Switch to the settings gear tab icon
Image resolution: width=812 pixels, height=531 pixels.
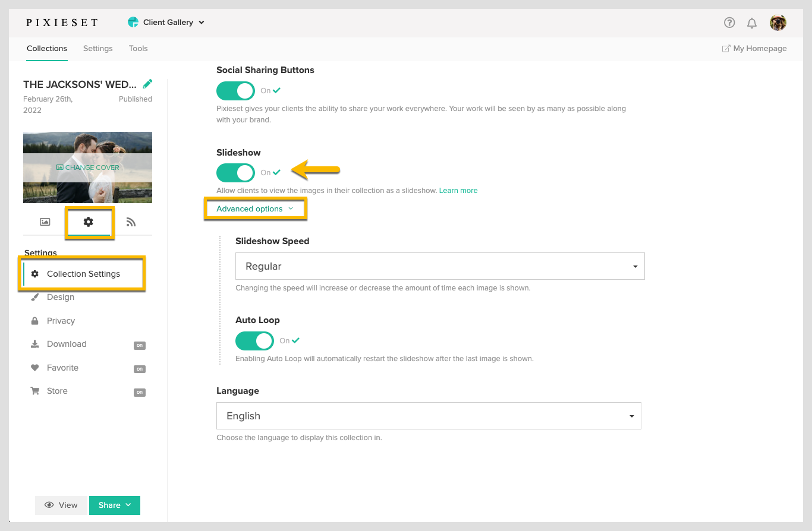pyautogui.click(x=88, y=222)
